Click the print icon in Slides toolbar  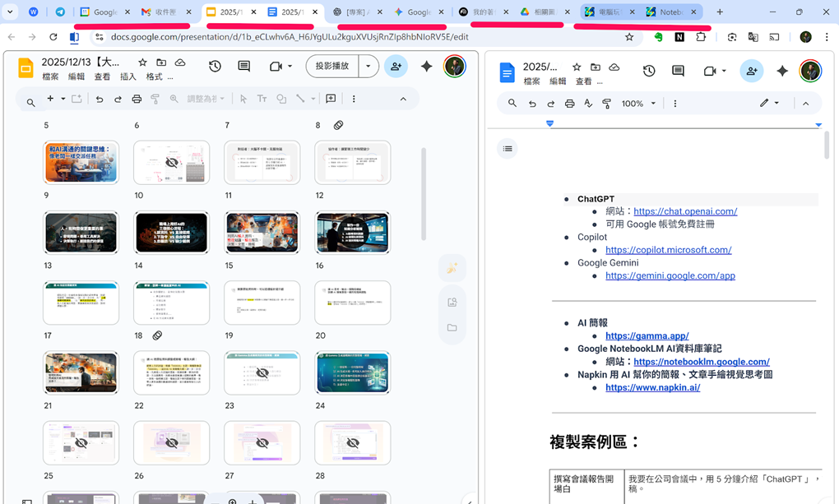[x=137, y=99]
